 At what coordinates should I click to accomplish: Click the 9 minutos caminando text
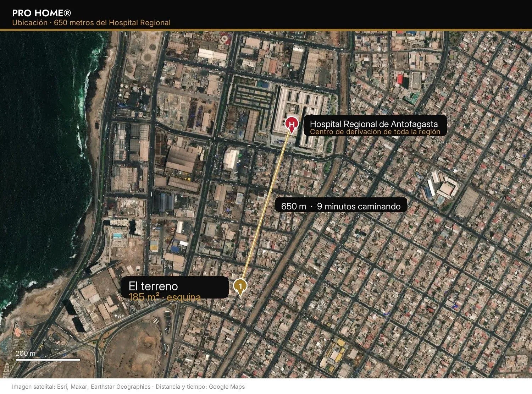359,206
